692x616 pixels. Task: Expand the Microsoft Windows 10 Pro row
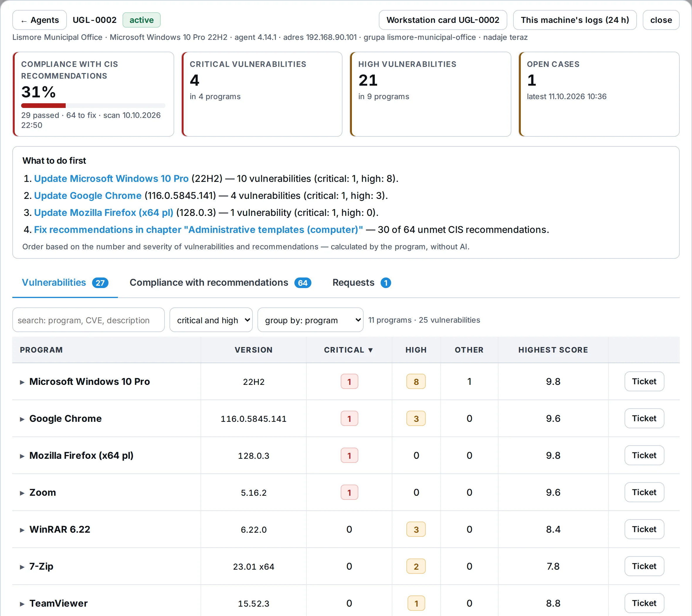click(22, 382)
